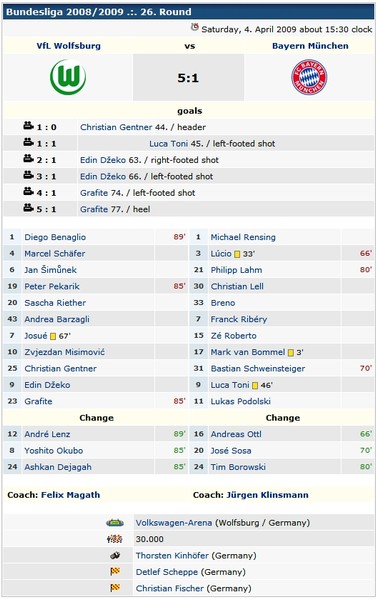The height and width of the screenshot is (599, 377).
Task: Click the clock icon beside match date
Action: (x=195, y=28)
